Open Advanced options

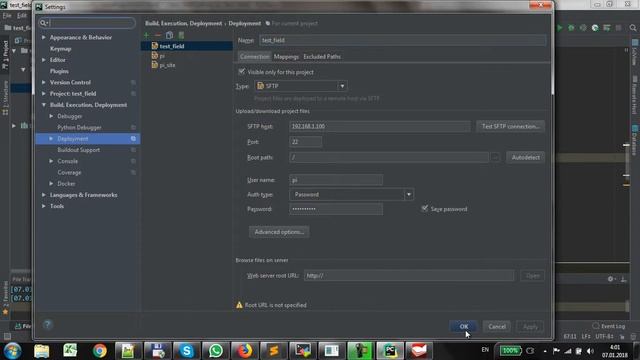point(279,232)
